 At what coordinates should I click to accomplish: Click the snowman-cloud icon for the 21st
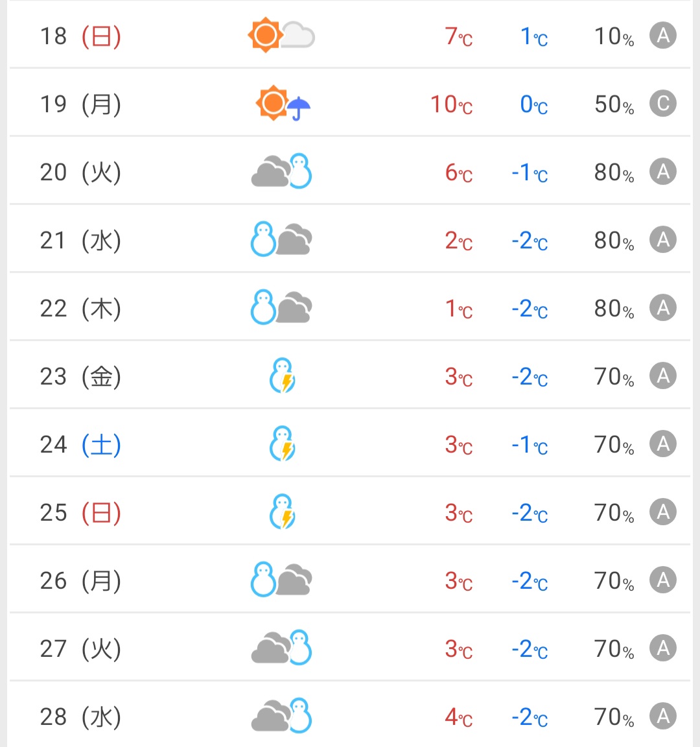coord(281,240)
